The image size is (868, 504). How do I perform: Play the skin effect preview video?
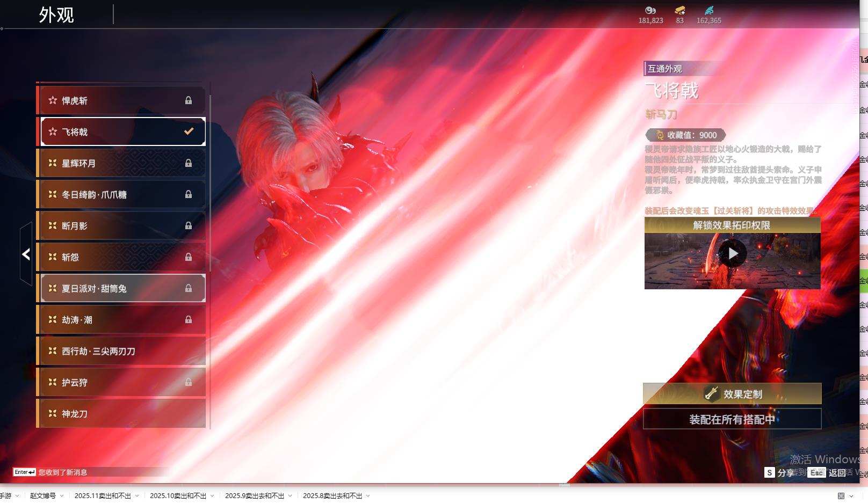coord(733,253)
